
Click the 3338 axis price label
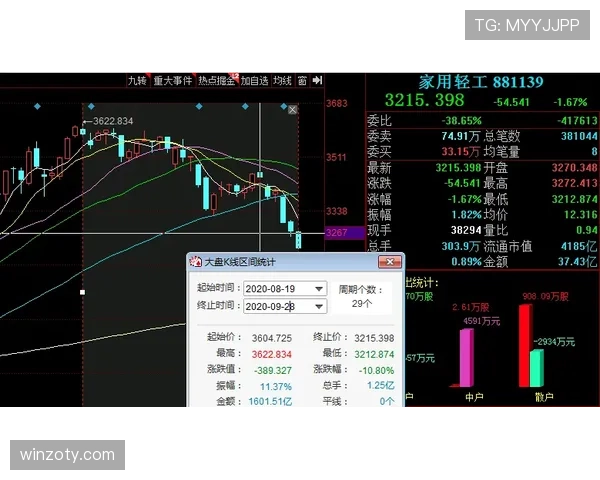[337, 211]
